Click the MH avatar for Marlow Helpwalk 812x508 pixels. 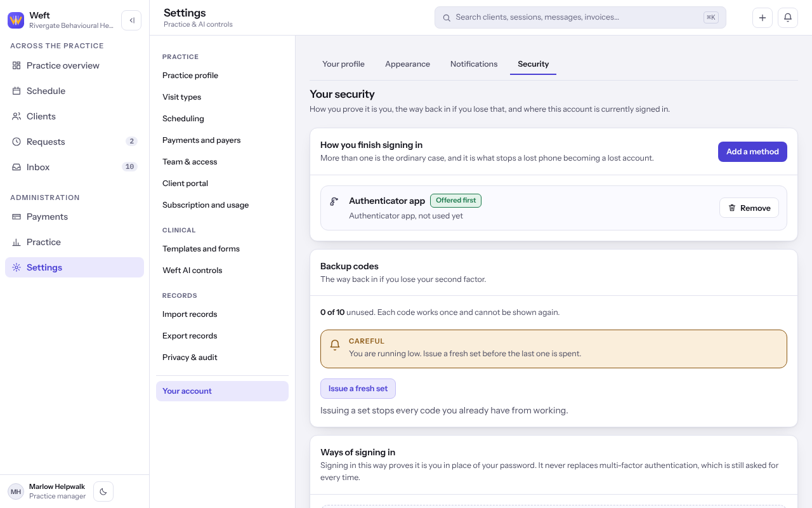16,491
